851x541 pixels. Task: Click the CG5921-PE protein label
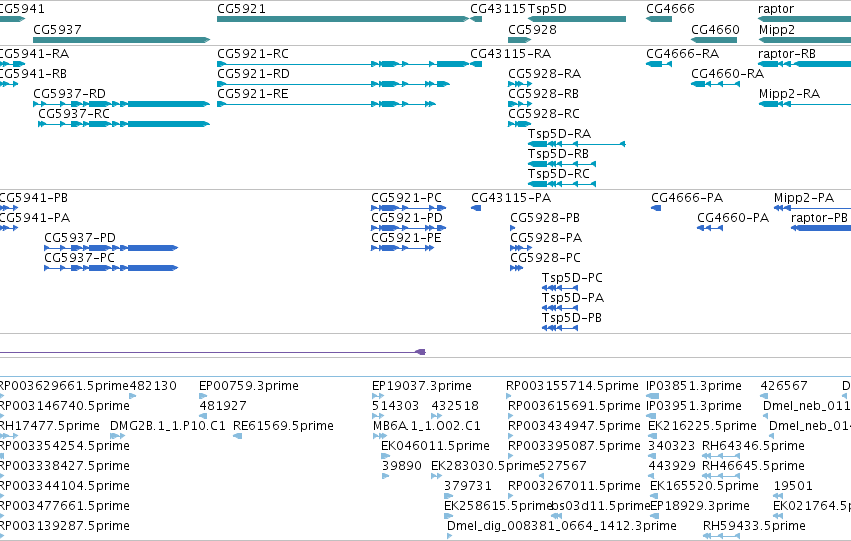tap(407, 238)
